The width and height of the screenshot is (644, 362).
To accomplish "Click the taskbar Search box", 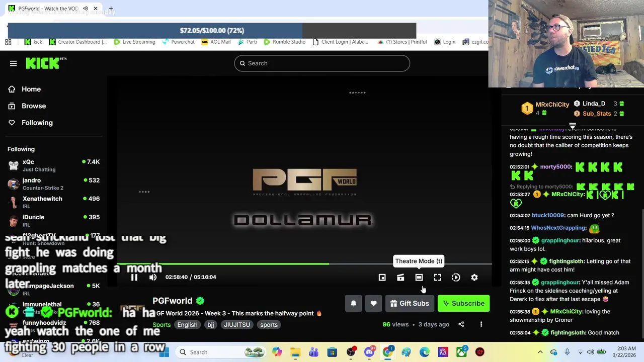I will click(221, 352).
